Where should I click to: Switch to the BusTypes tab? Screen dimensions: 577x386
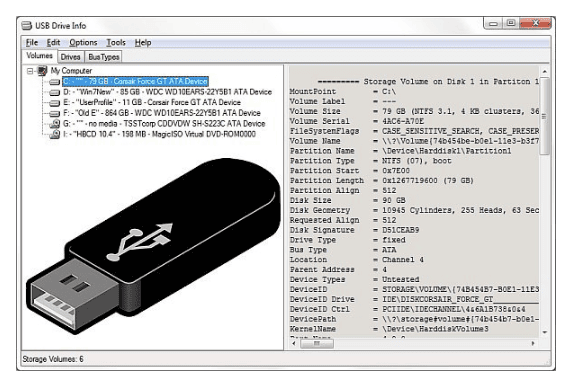click(x=104, y=57)
